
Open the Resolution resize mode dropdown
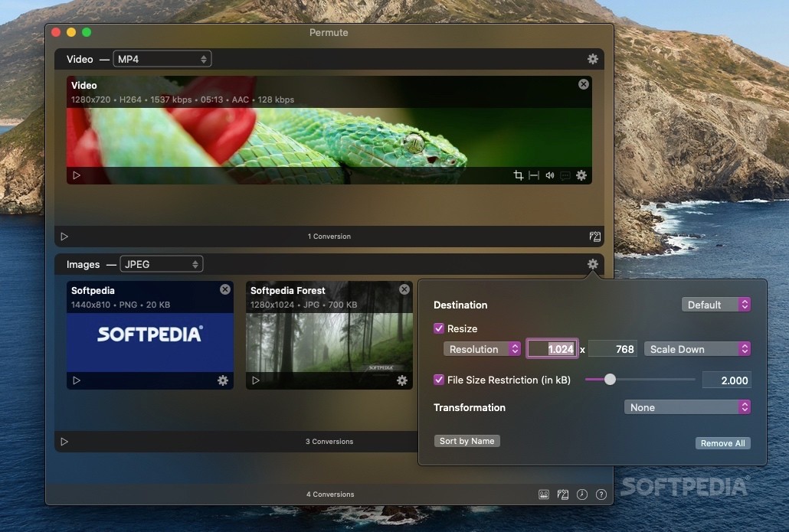pyautogui.click(x=482, y=349)
